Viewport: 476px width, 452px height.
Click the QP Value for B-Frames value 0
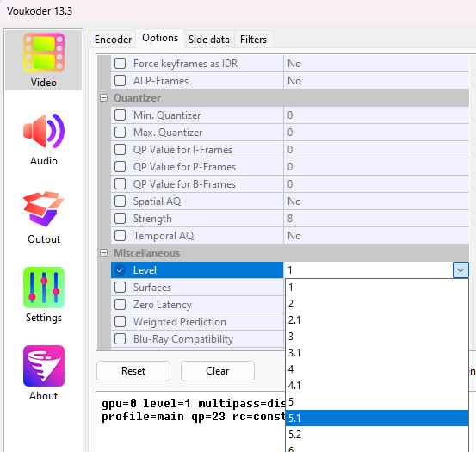(x=376, y=184)
